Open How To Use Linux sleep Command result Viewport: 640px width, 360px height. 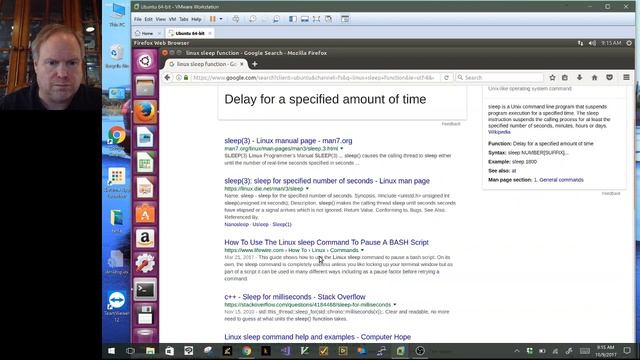pyautogui.click(x=327, y=242)
